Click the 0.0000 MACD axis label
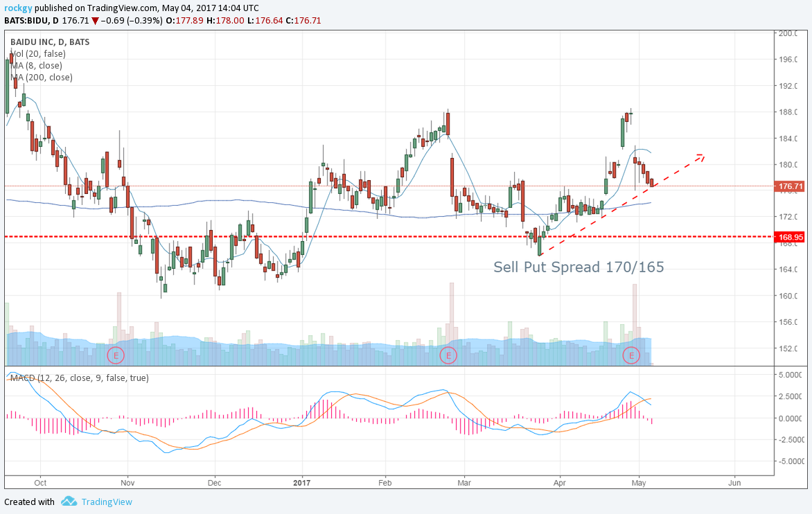The image size is (812, 514). coord(791,418)
